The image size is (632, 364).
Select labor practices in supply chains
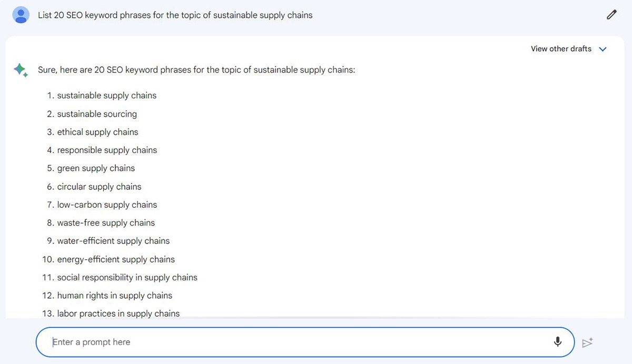(x=118, y=314)
